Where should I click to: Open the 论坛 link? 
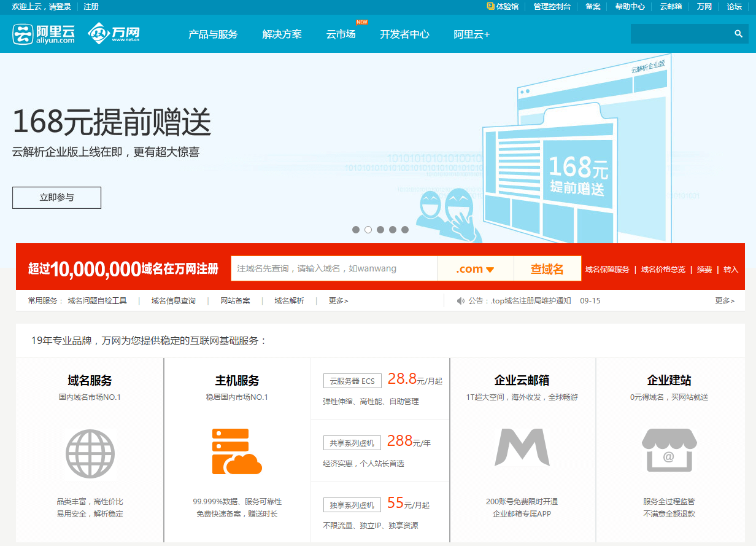tap(735, 7)
